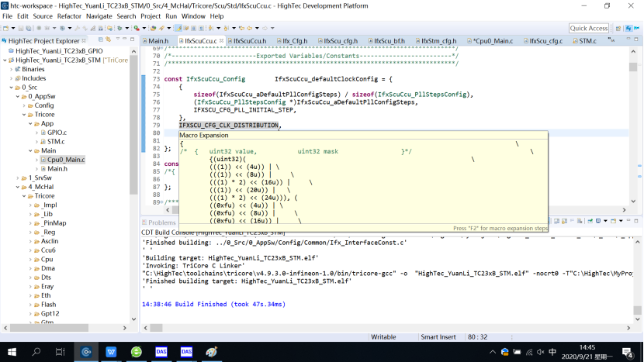Open the Window menu
Image resolution: width=644 pixels, height=362 pixels.
[x=193, y=16]
